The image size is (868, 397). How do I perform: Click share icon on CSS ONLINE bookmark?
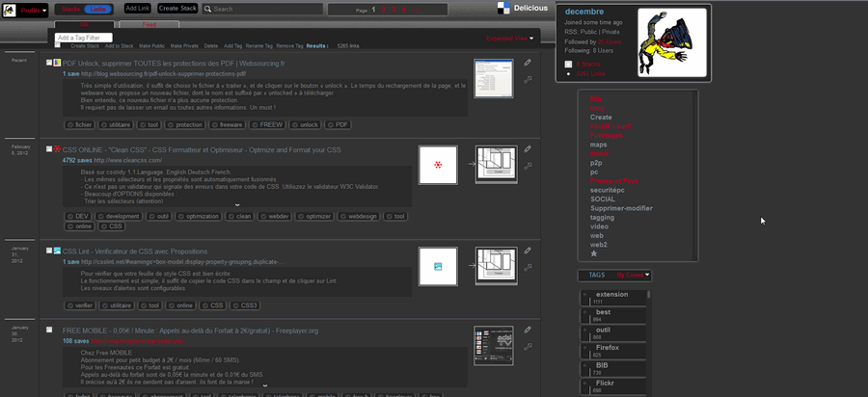coord(529,166)
